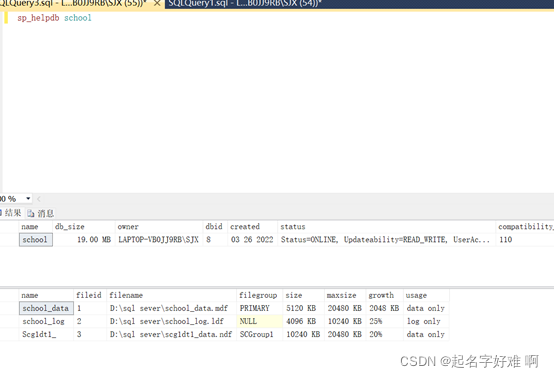Screen dimensions: 554x378
Task: Select the 5120 KB size cell
Action: 303,308
